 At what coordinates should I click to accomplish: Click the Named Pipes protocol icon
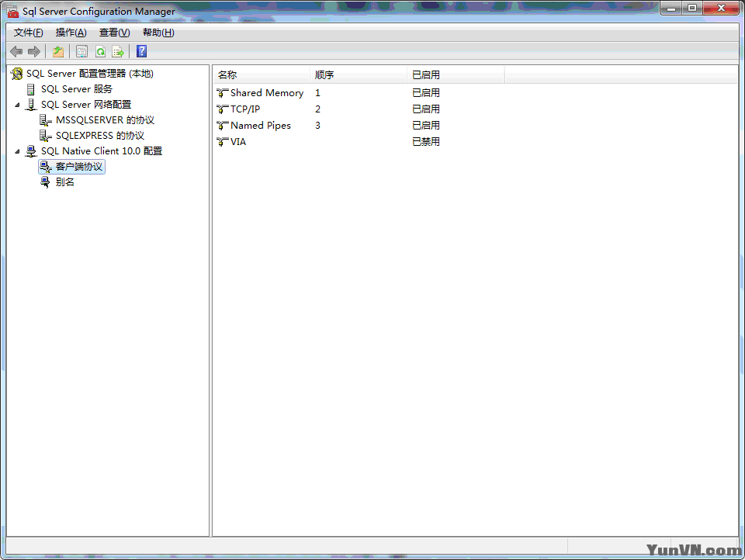(x=223, y=126)
